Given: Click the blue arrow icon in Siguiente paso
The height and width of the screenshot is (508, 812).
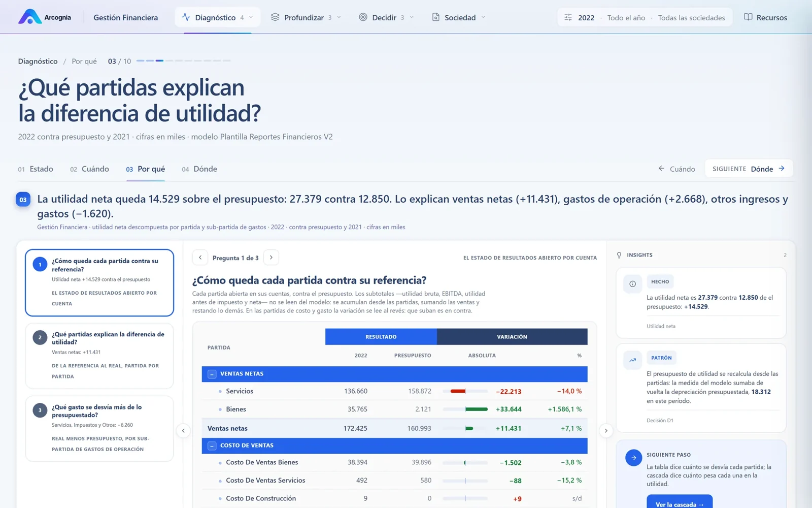Looking at the screenshot, I should point(633,458).
